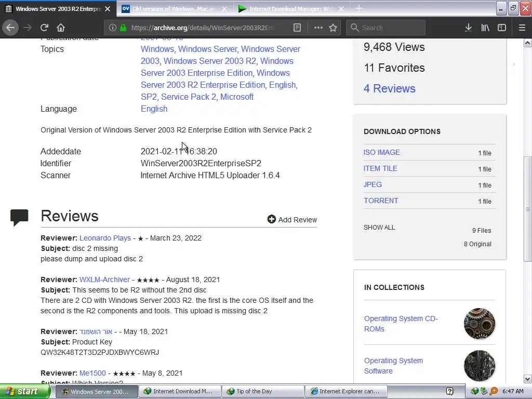Switch to Internet Download M... taskbar button
The width and height of the screenshot is (532, 399).
179,392
